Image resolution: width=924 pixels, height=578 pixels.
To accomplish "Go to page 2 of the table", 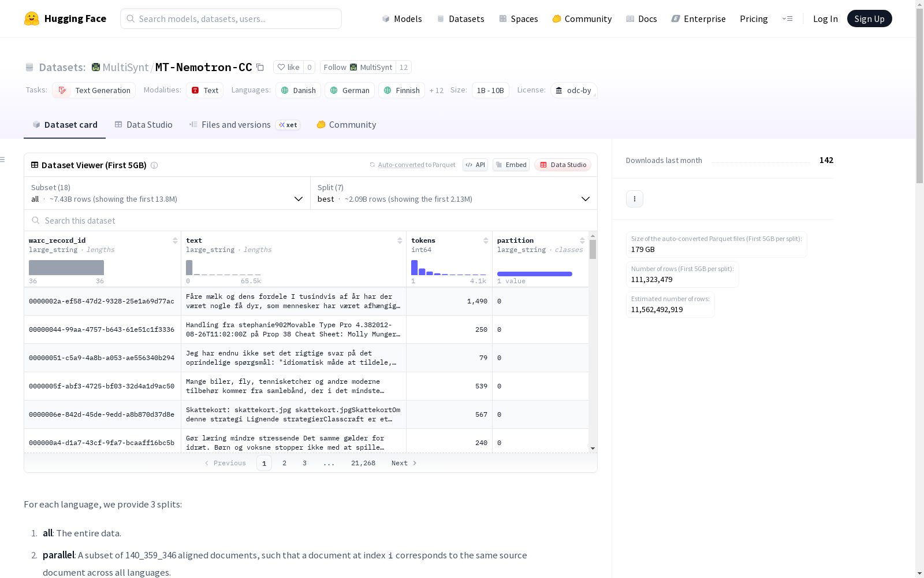I will (284, 463).
